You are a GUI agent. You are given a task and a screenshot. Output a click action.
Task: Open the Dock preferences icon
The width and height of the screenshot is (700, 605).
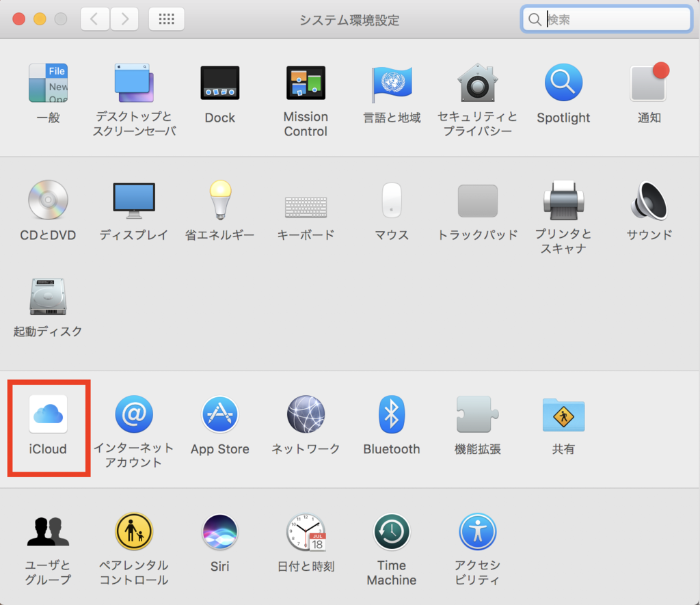pyautogui.click(x=219, y=83)
